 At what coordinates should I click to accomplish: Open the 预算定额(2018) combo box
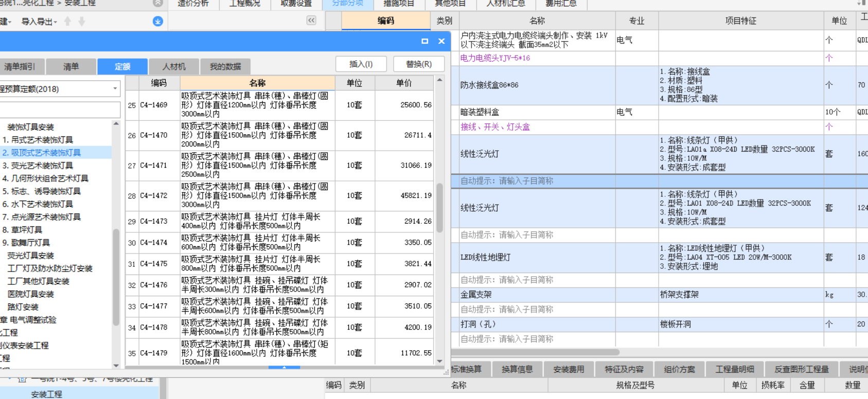click(60, 89)
